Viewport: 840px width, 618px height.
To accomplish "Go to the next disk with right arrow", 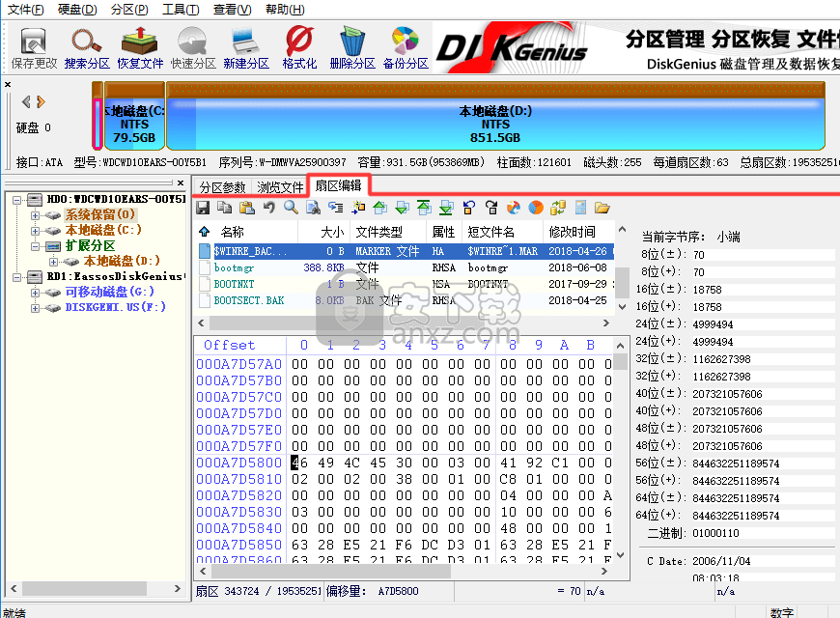I will coord(41,101).
